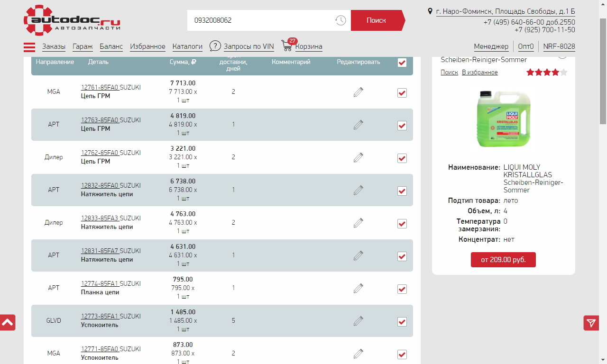607x364 pixels.
Task: Click pencil icon for 12832-85FA0 tensioner
Action: point(359,190)
